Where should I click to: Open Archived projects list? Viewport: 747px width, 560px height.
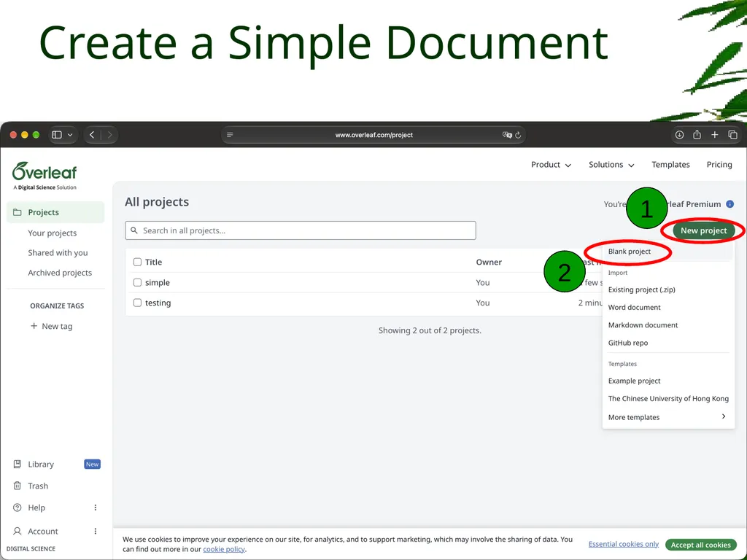click(60, 273)
